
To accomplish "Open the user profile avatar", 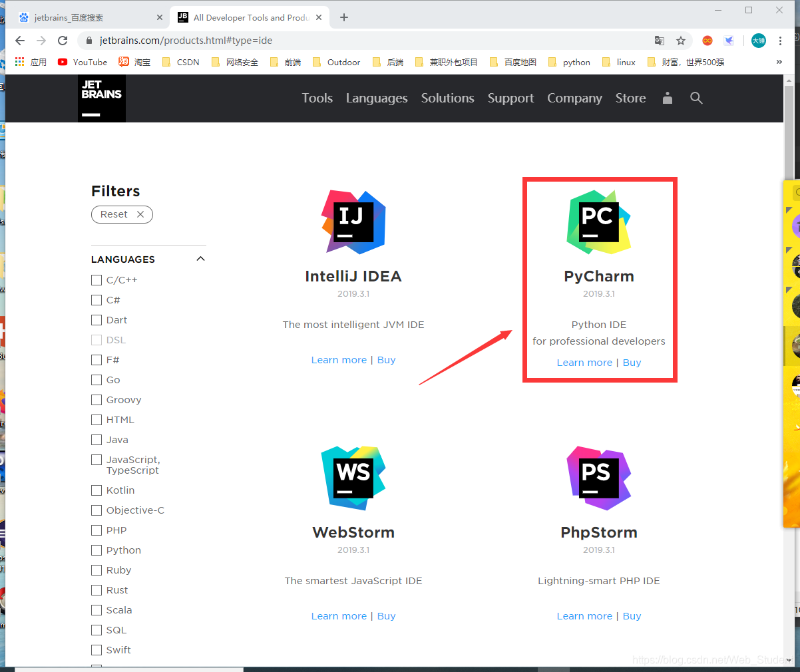I will pyautogui.click(x=759, y=41).
